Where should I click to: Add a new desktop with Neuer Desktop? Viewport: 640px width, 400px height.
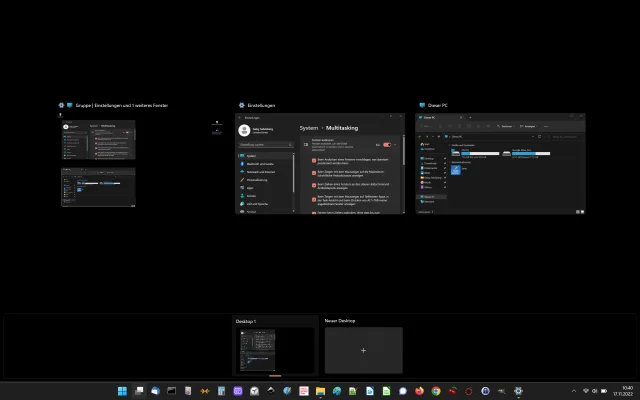[363, 350]
